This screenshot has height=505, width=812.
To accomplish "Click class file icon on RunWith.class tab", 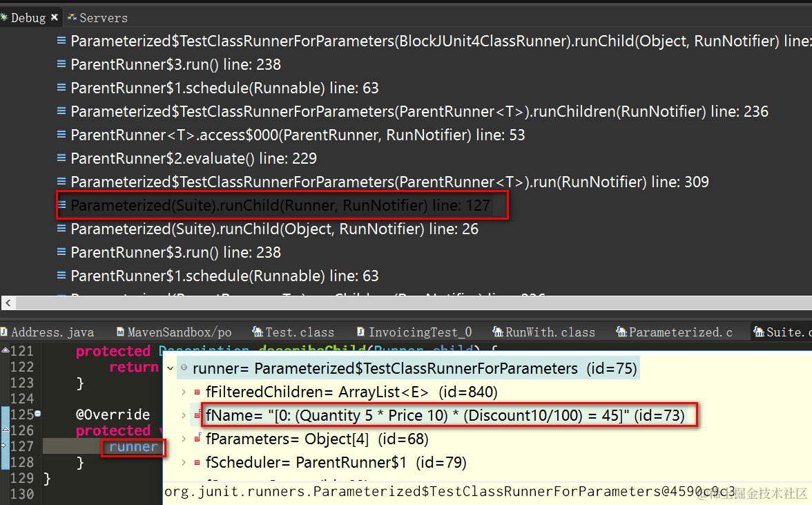I will click(498, 332).
